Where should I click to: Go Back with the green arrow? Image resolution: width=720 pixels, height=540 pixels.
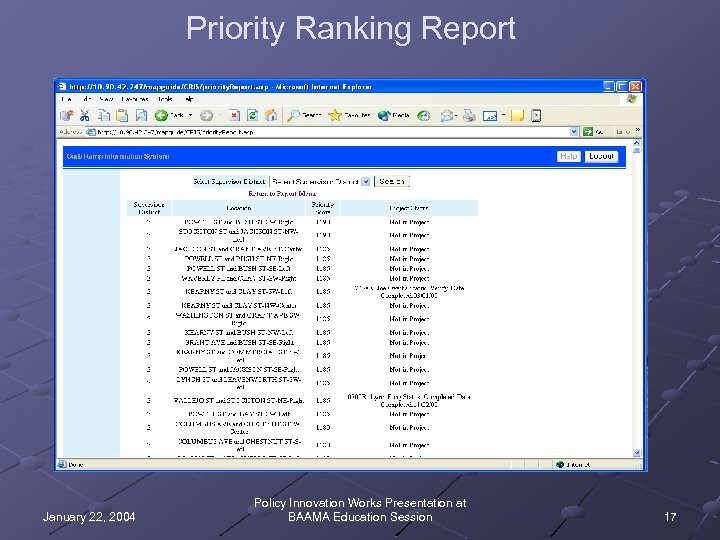[161, 115]
